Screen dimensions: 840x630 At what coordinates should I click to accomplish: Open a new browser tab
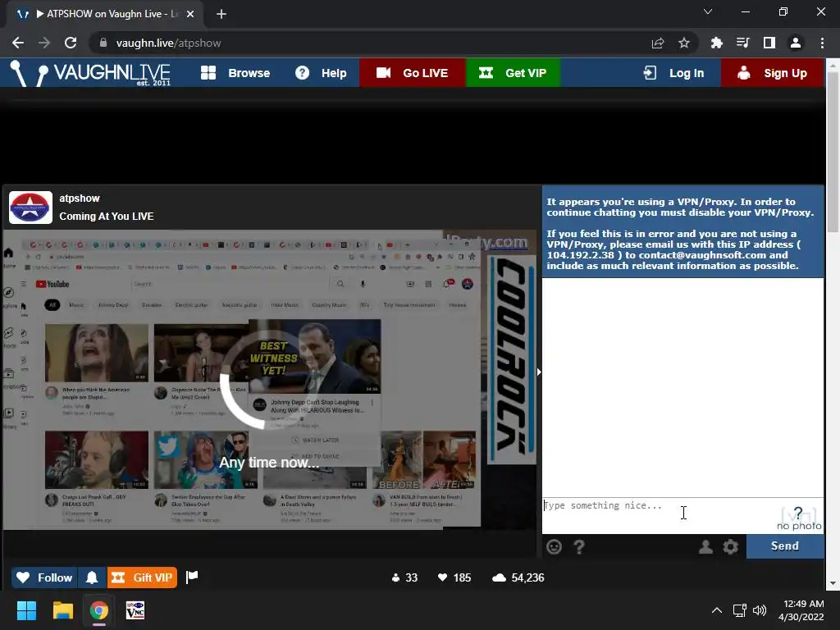point(221,14)
